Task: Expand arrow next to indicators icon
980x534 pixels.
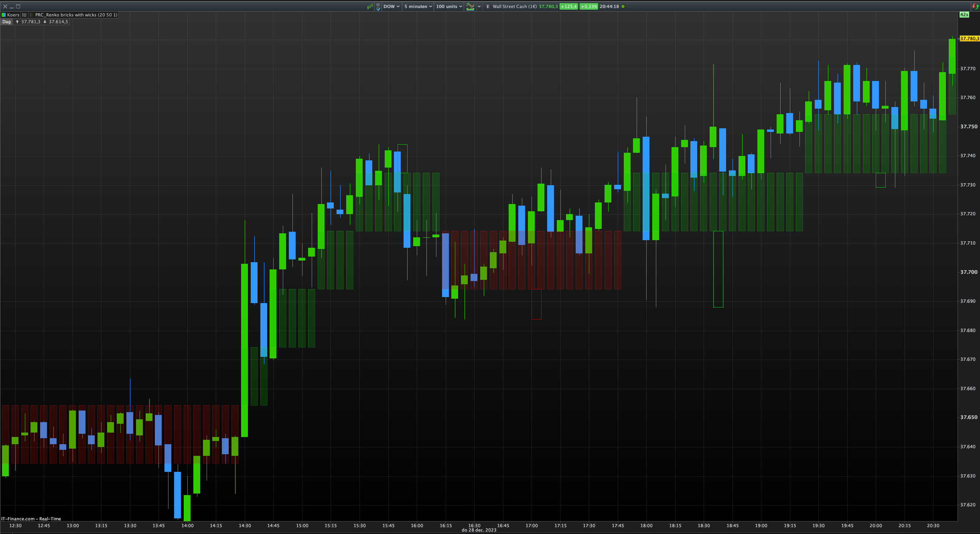Action: tap(479, 6)
